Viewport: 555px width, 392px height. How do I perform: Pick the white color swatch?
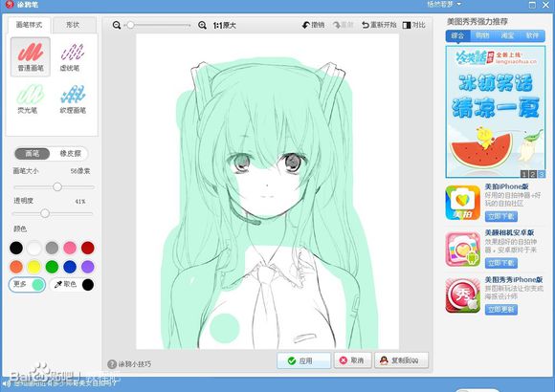(x=34, y=248)
